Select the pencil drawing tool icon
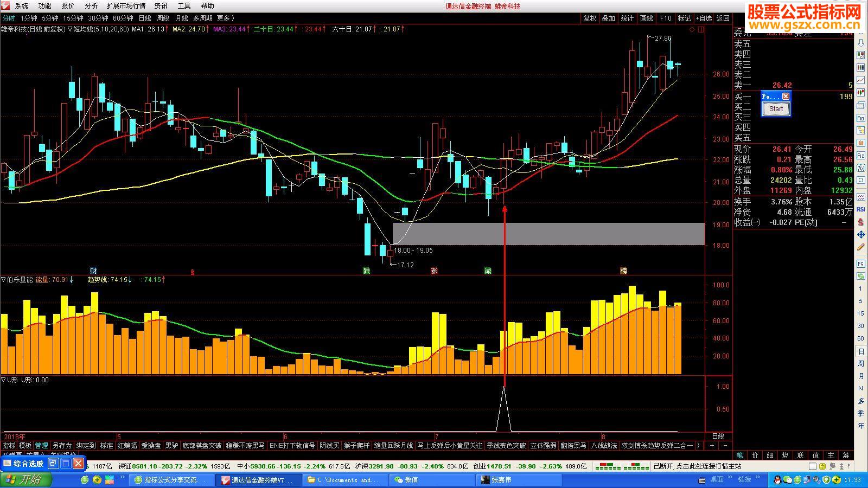This screenshot has height=488, width=868. [861, 247]
